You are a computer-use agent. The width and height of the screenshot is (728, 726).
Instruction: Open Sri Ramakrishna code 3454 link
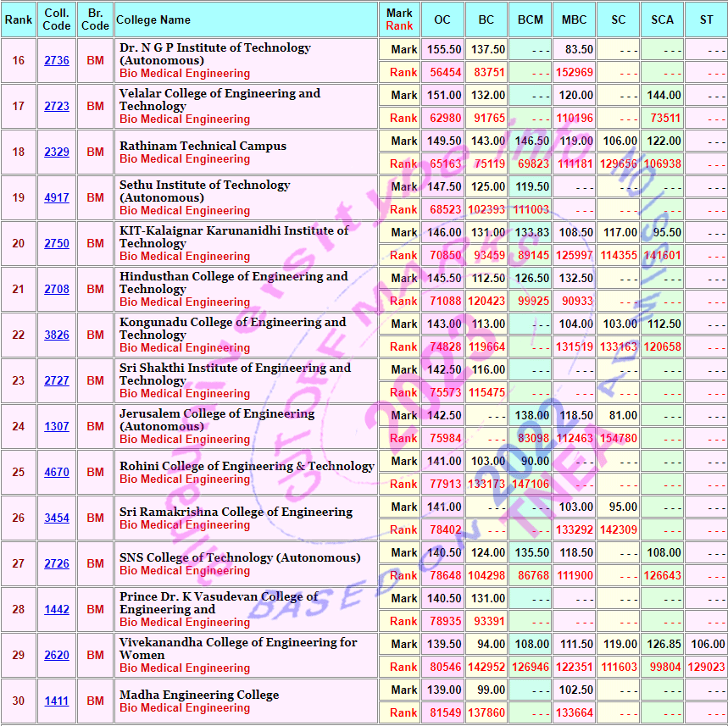tap(57, 518)
